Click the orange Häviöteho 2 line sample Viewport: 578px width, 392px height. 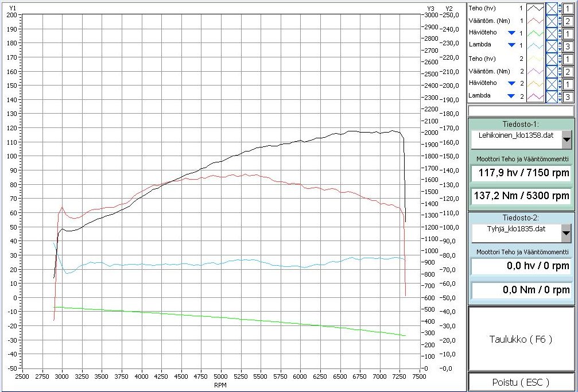[x=536, y=84]
